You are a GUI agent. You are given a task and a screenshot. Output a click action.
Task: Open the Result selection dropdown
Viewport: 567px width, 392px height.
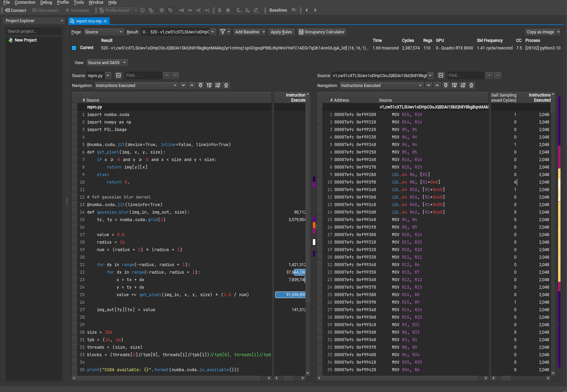tap(179, 32)
